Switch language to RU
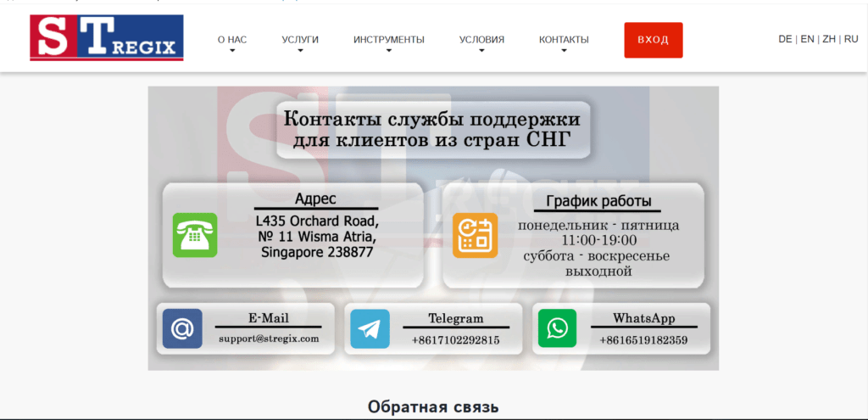Screen dimensions: 868x420 point(851,39)
